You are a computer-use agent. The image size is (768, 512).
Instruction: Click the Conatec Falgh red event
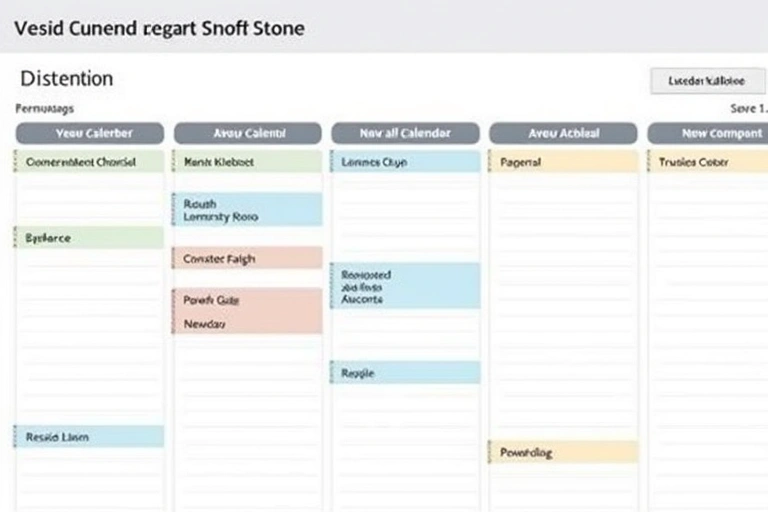[x=248, y=258]
